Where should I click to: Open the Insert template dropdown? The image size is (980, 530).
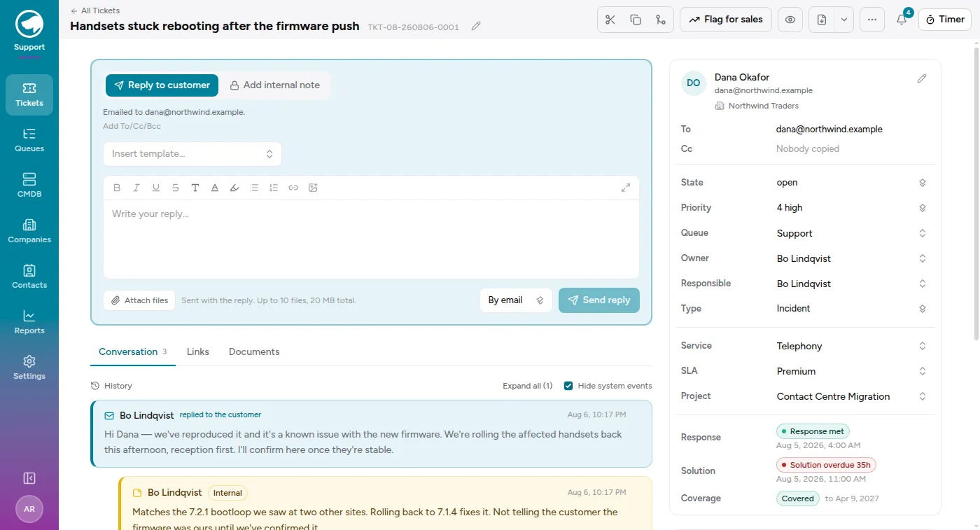pyautogui.click(x=192, y=154)
